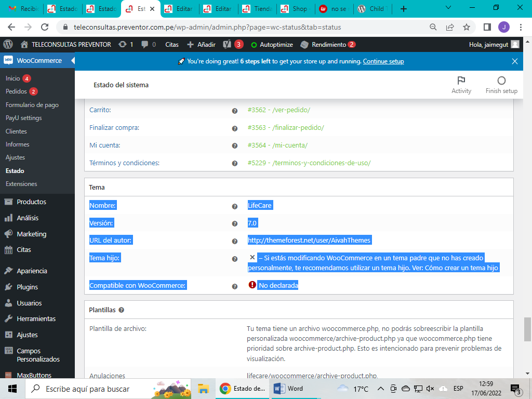Open the #3563 /finalizar-pedido/ link
532x399 pixels.
pos(286,128)
